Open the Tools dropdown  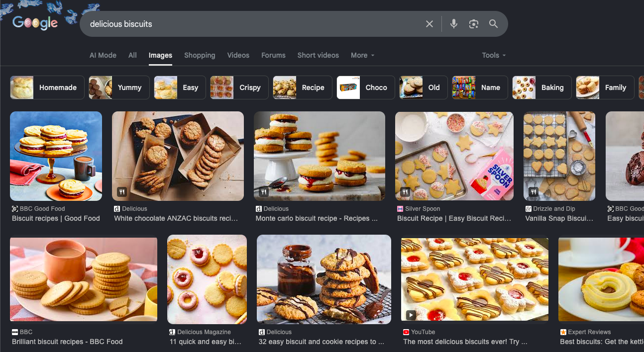tap(494, 55)
